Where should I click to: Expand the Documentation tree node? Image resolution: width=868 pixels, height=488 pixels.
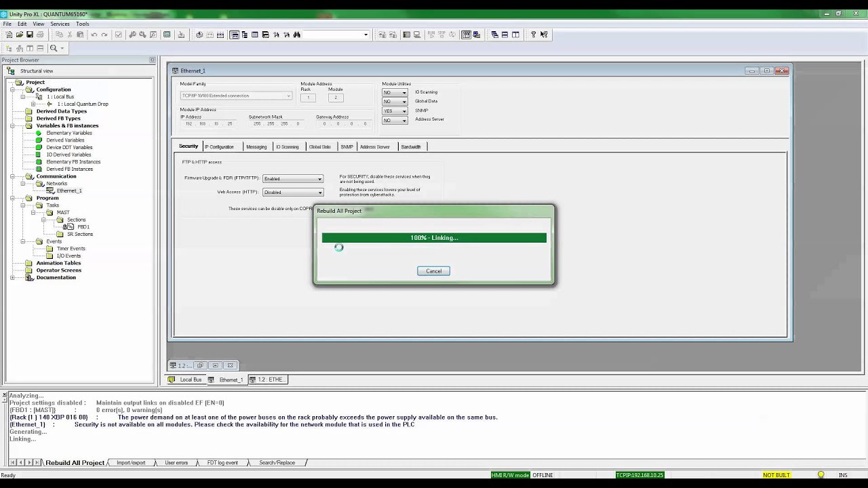click(x=13, y=278)
